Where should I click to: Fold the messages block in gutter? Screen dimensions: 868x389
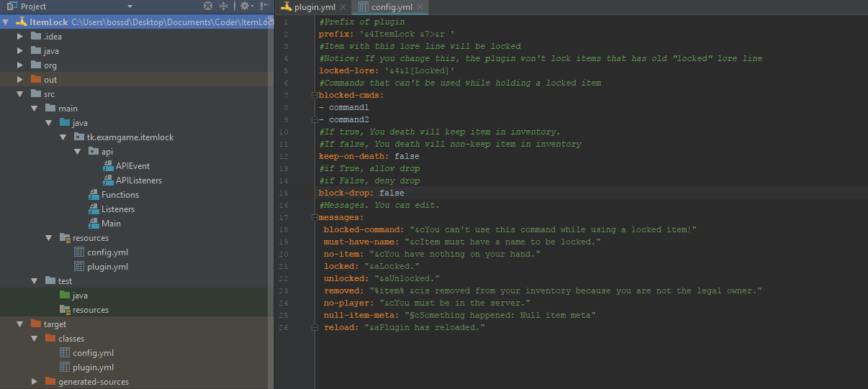click(315, 217)
